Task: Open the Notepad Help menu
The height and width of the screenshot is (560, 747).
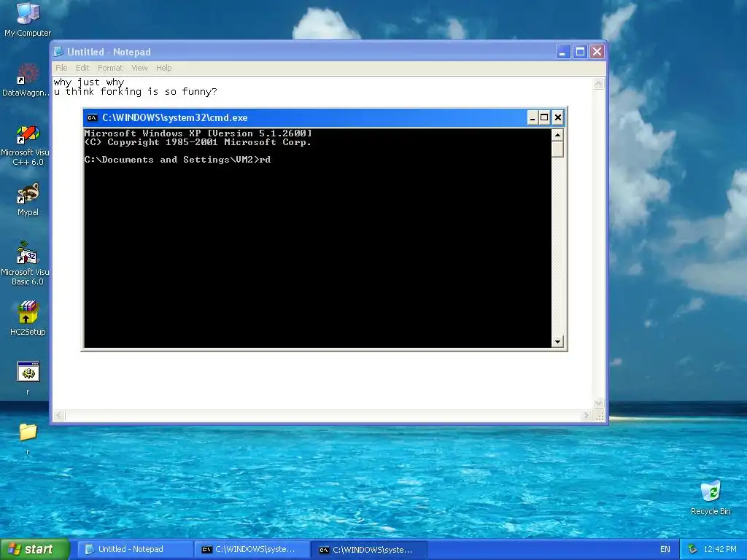Action: [164, 68]
